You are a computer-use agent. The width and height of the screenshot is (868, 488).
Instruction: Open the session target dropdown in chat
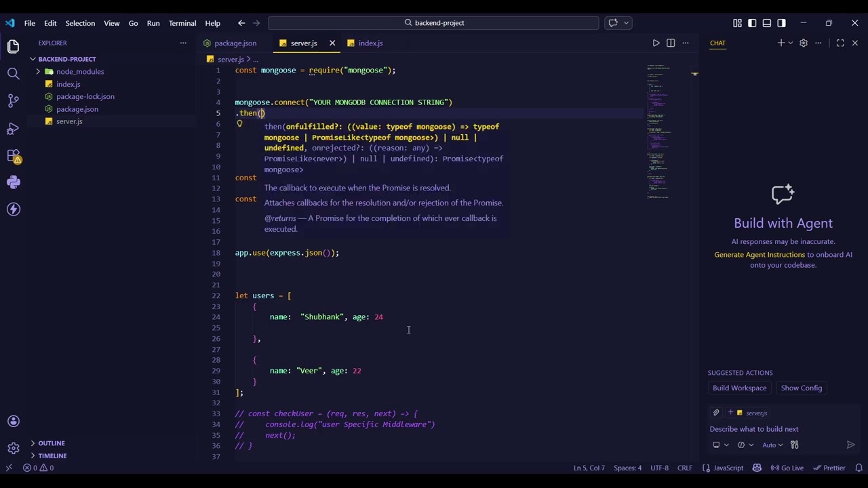coord(720,445)
